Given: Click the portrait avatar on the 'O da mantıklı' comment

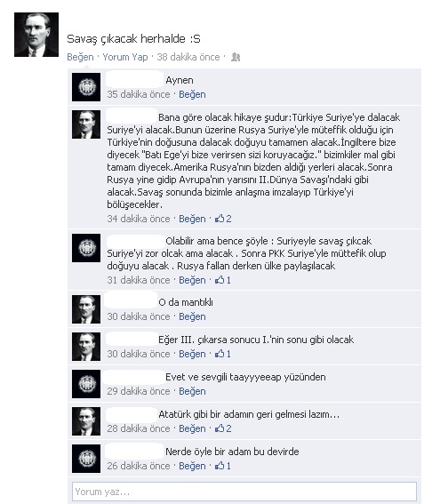Looking at the screenshot, I should point(86,309).
